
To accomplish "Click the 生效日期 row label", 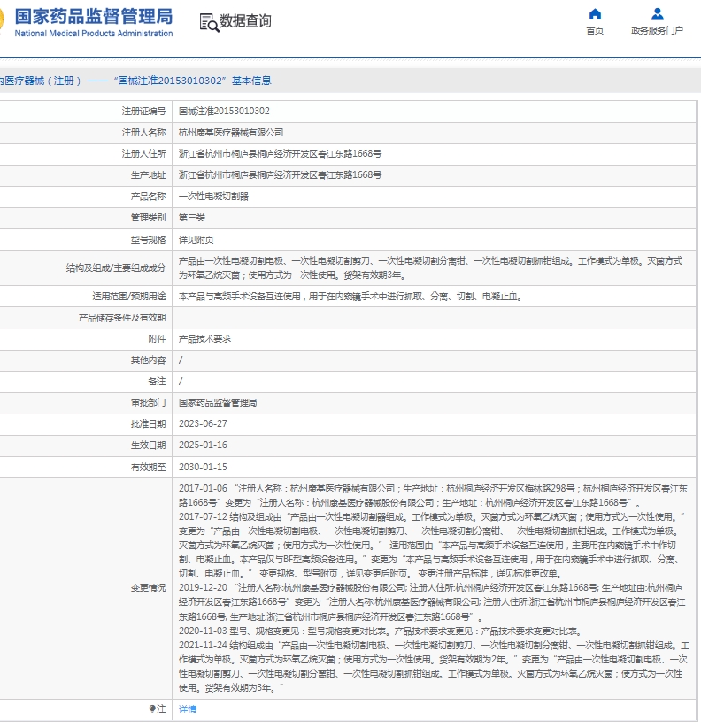I will pos(148,445).
